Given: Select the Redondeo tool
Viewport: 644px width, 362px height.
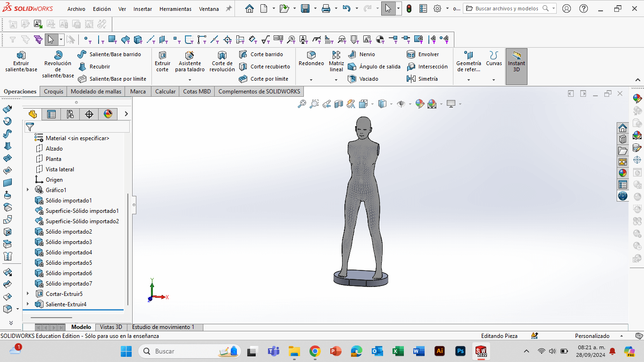Looking at the screenshot, I should (x=311, y=59).
